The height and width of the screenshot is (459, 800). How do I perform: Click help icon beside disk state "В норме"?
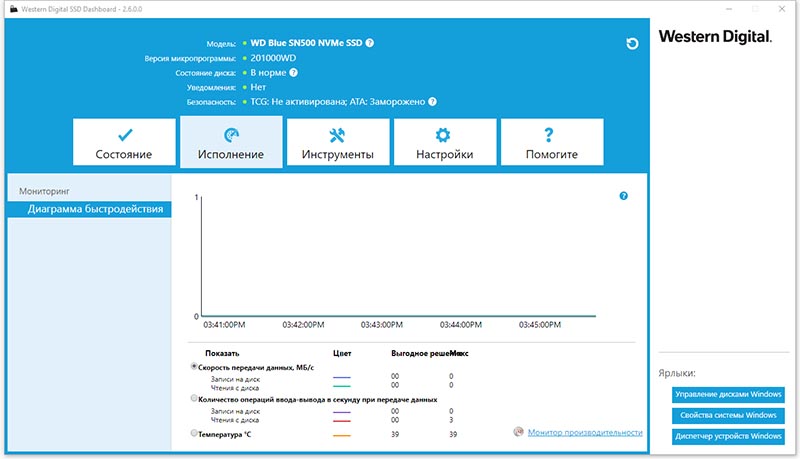pos(293,72)
